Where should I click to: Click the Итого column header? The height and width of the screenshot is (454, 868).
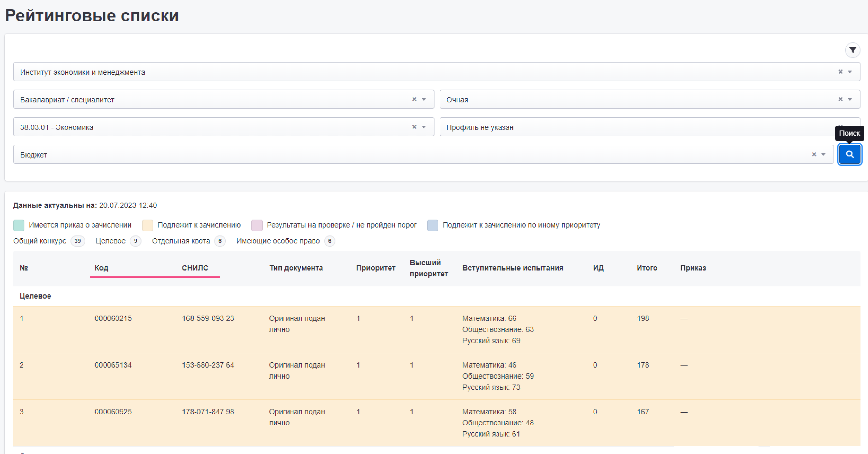[x=647, y=268]
